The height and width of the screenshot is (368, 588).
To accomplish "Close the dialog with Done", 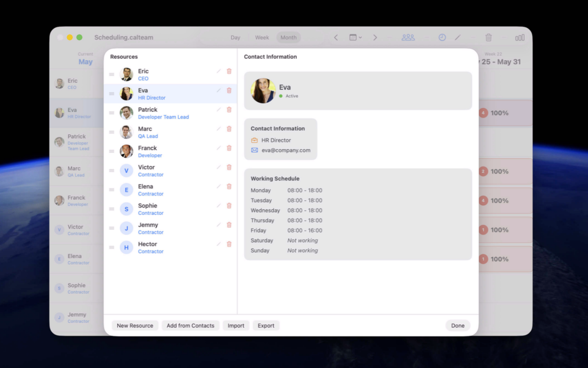I will point(458,326).
